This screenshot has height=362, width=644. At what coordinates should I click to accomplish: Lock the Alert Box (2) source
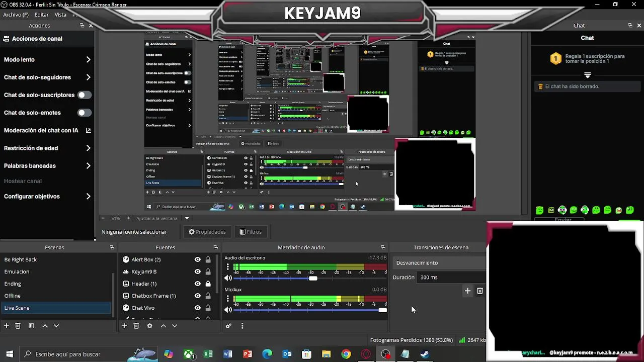(208, 259)
